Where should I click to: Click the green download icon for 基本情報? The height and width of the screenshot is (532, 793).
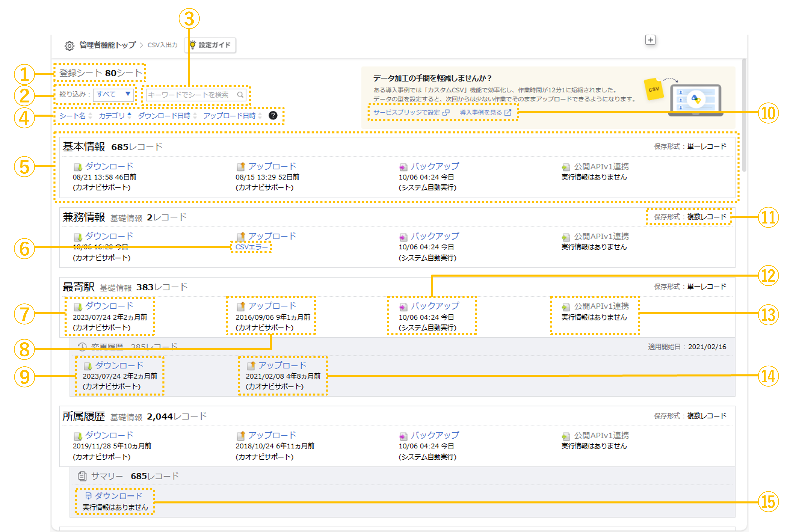pos(78,166)
